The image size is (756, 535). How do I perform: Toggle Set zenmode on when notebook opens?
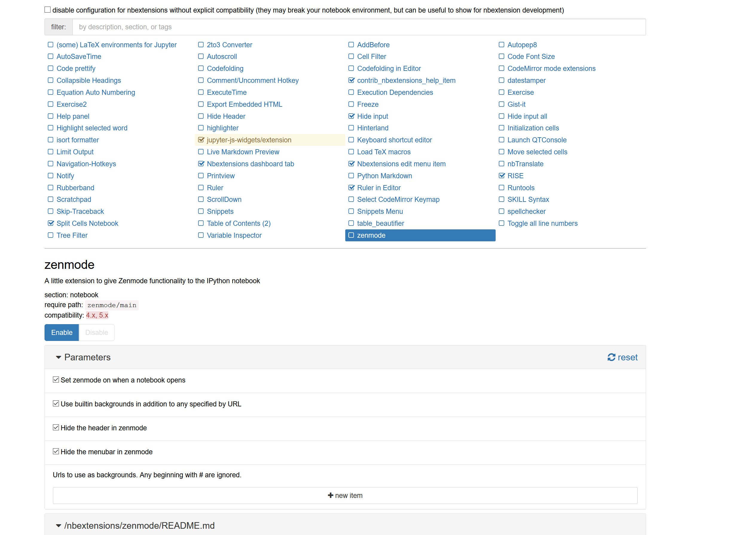point(56,380)
